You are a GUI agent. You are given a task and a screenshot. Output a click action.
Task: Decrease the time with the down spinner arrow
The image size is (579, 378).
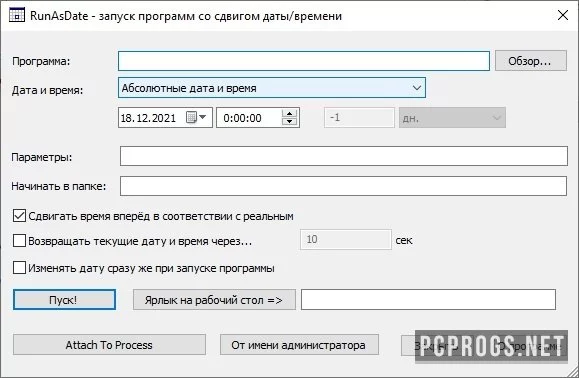(x=289, y=121)
